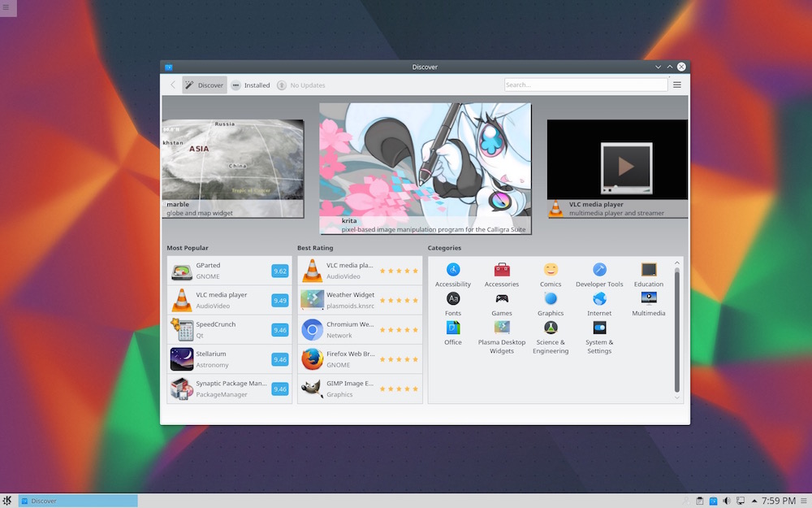The width and height of the screenshot is (812, 508).
Task: Switch to the Discover tab
Action: click(x=205, y=85)
